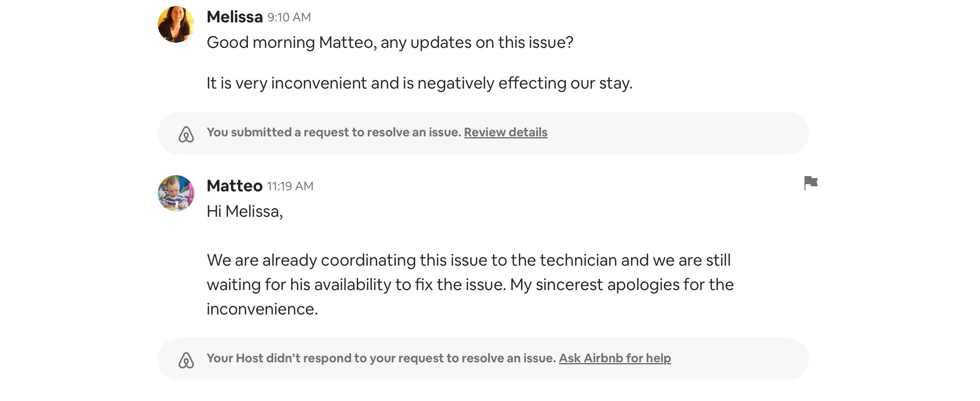Open Melissa's profile photo

click(176, 24)
